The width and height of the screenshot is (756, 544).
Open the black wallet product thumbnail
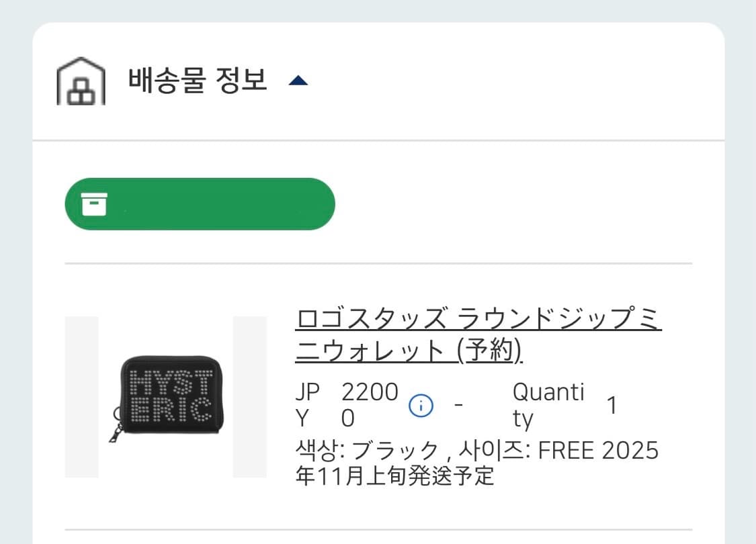[165, 397]
